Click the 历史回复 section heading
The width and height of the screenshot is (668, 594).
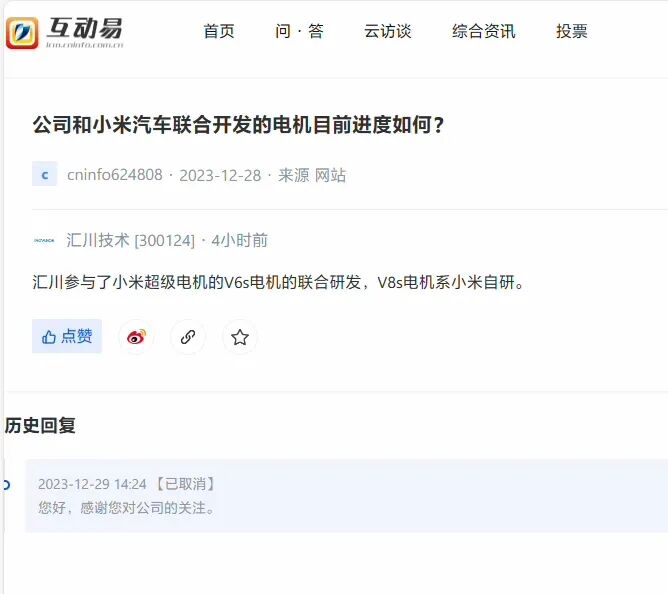40,425
